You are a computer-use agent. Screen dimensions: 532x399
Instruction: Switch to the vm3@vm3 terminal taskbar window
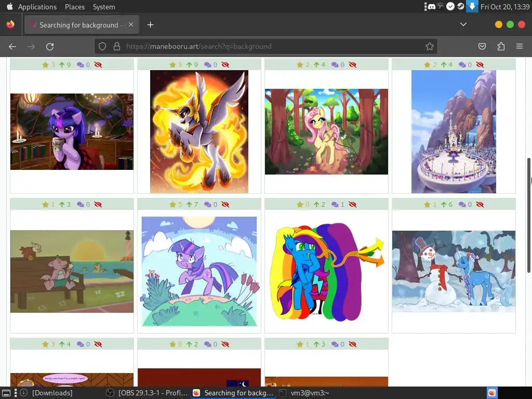point(304,393)
